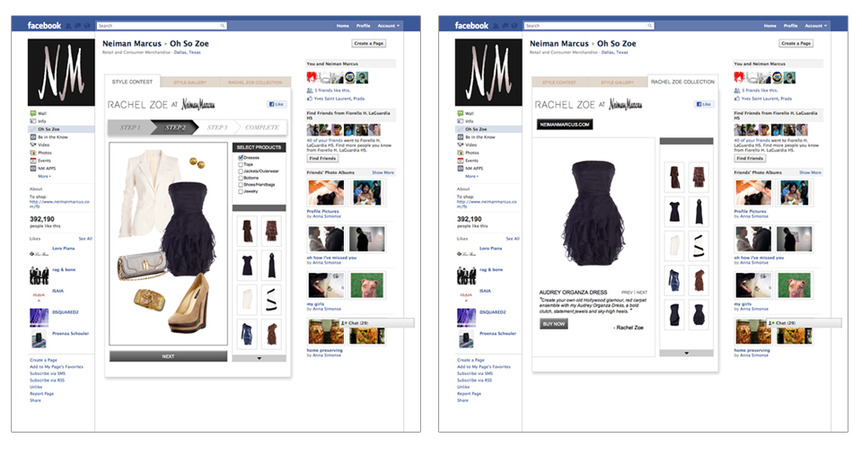The image size is (862, 464).
Task: Click the Proenza Schouler page icon in the right page Likes
Action: coord(466,339)
